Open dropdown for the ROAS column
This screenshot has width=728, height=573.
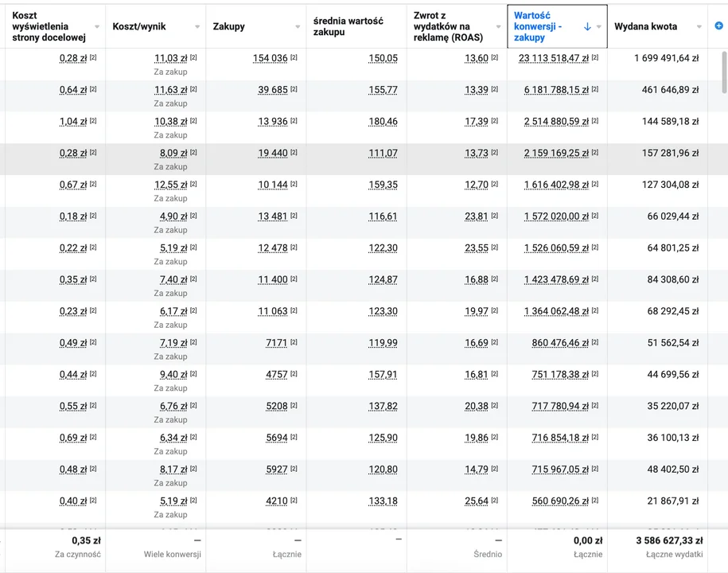(498, 27)
